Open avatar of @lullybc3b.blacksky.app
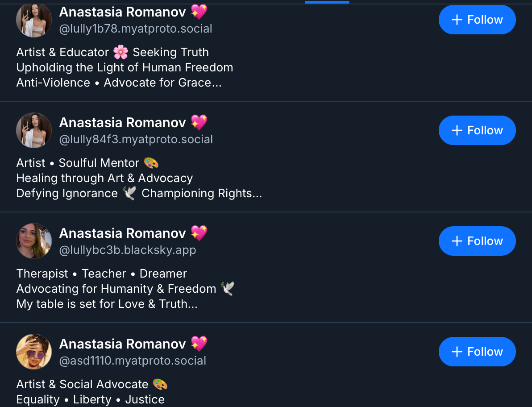 (34, 241)
